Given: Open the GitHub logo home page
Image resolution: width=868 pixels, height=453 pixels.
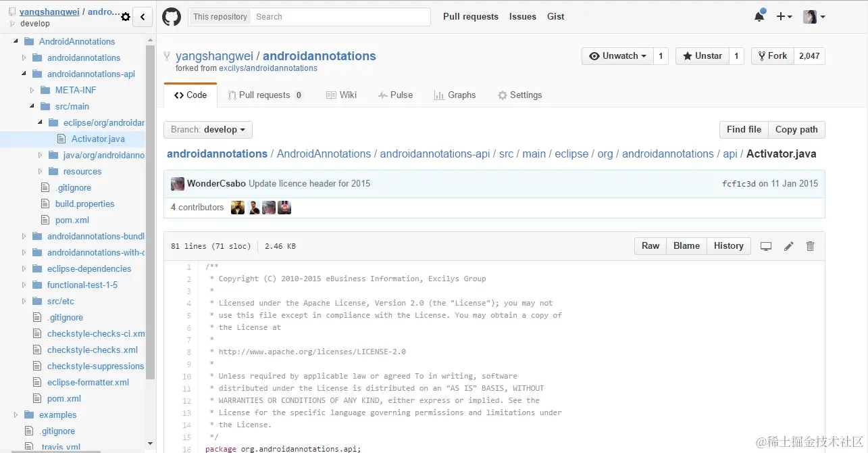Looking at the screenshot, I should (x=172, y=17).
